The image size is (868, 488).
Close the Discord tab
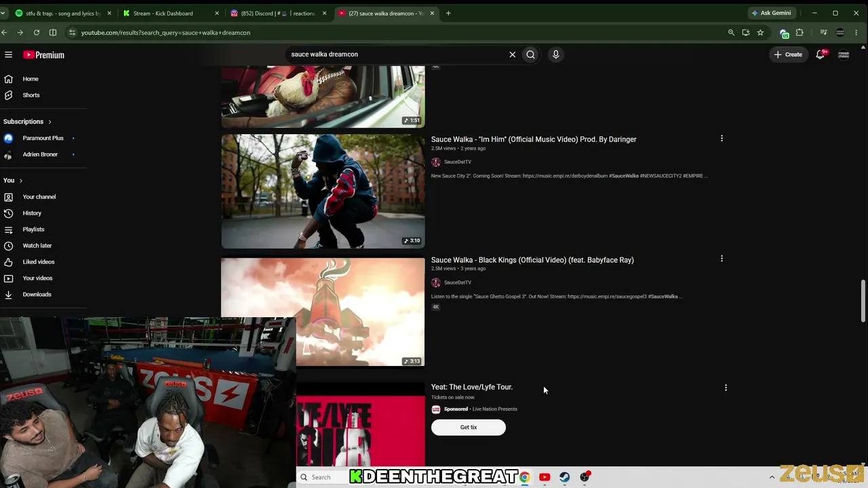point(324,14)
